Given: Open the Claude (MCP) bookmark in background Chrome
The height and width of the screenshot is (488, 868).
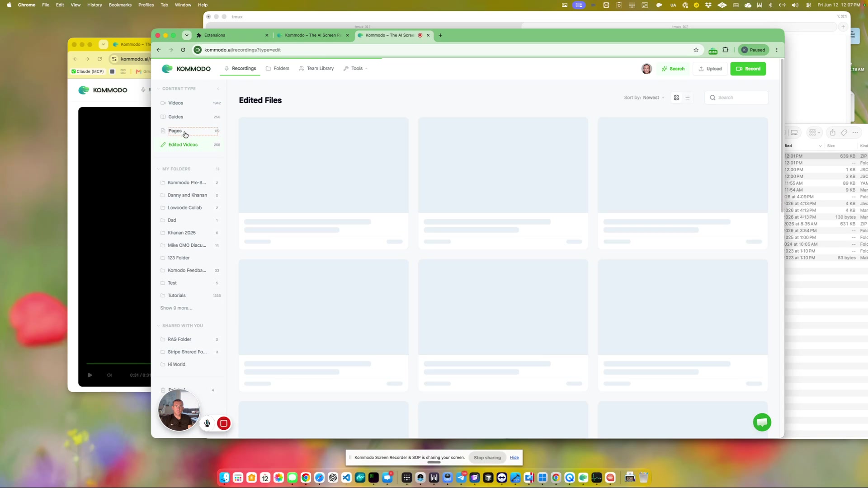Looking at the screenshot, I should [88, 71].
